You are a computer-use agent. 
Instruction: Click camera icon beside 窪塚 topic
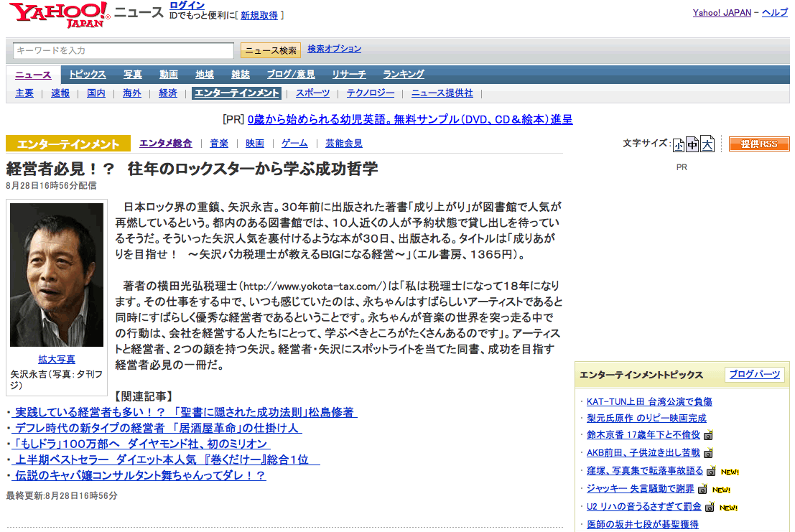pyautogui.click(x=712, y=471)
